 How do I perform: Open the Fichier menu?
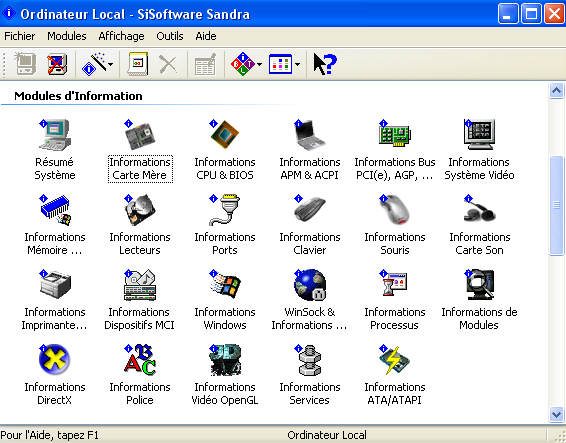[19, 36]
